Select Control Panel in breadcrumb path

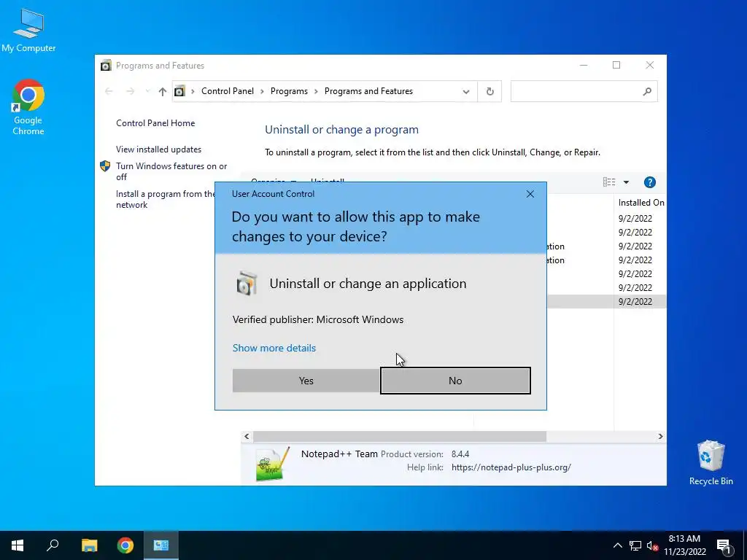click(x=228, y=91)
